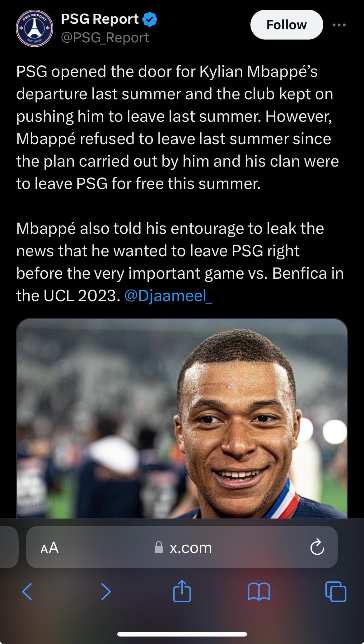Tap the PSG Report profile avatar
The width and height of the screenshot is (364, 644).
coord(34,29)
